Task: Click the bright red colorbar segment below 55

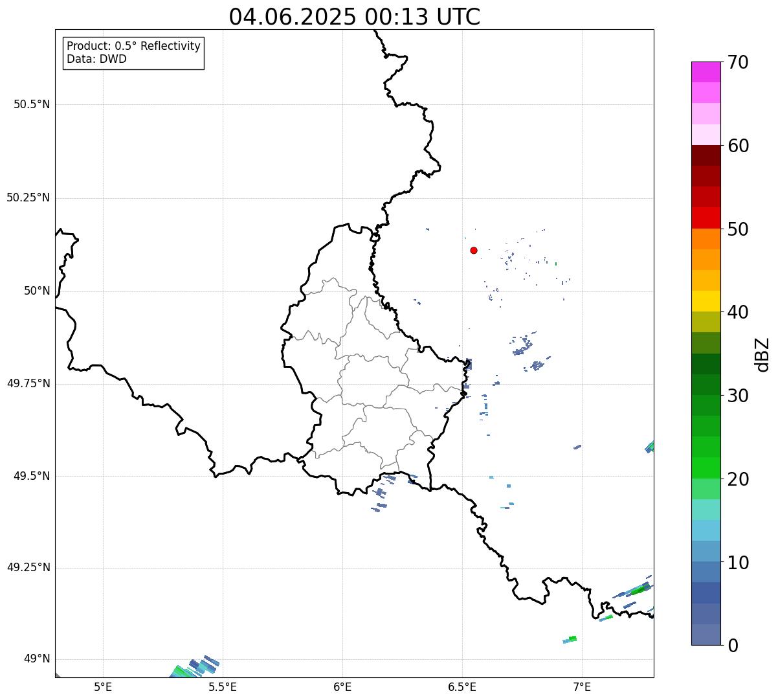Action: click(706, 218)
